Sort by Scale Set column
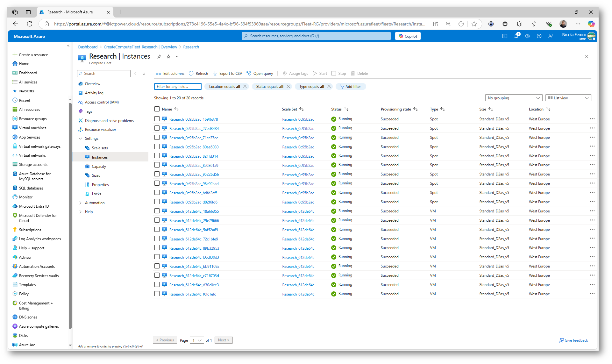The width and height of the screenshot is (612, 364). tap(302, 109)
